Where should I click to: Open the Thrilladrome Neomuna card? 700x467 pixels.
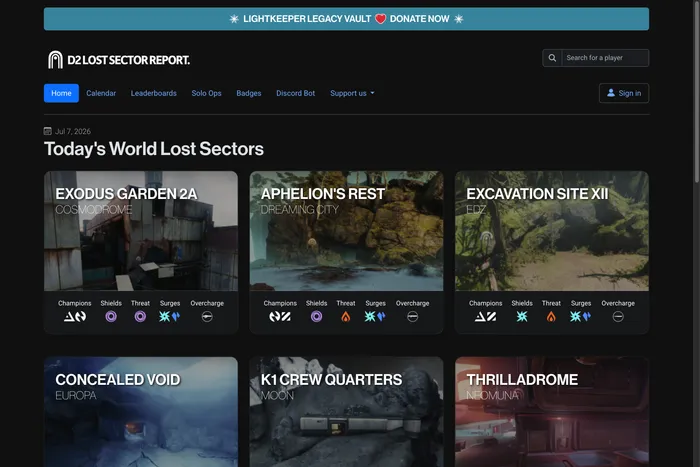[x=552, y=412]
